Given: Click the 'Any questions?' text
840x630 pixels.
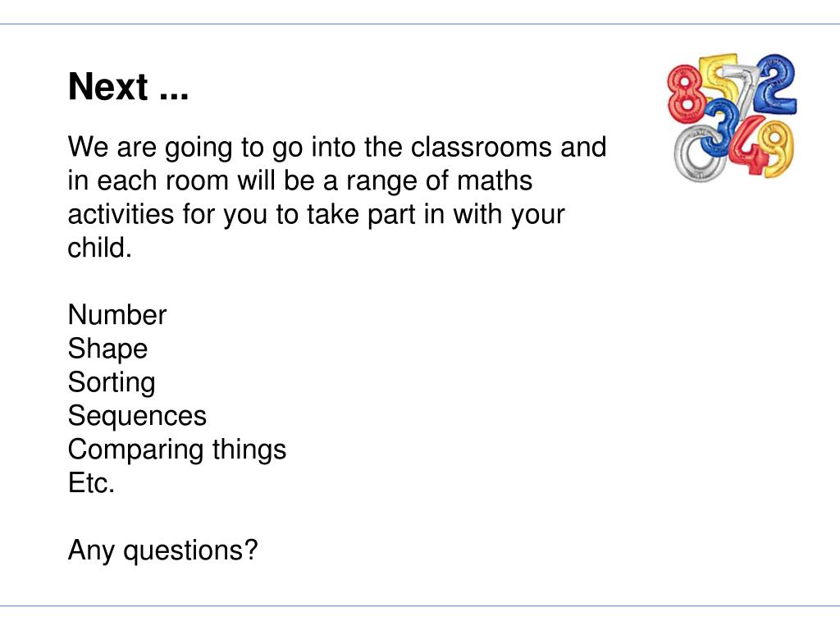Looking at the screenshot, I should click(x=163, y=550).
